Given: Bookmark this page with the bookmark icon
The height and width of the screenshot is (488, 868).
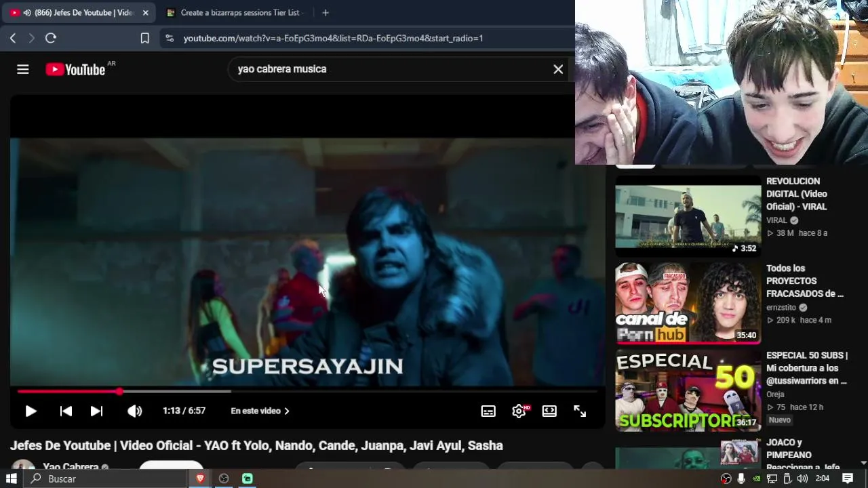Looking at the screenshot, I should pos(144,38).
